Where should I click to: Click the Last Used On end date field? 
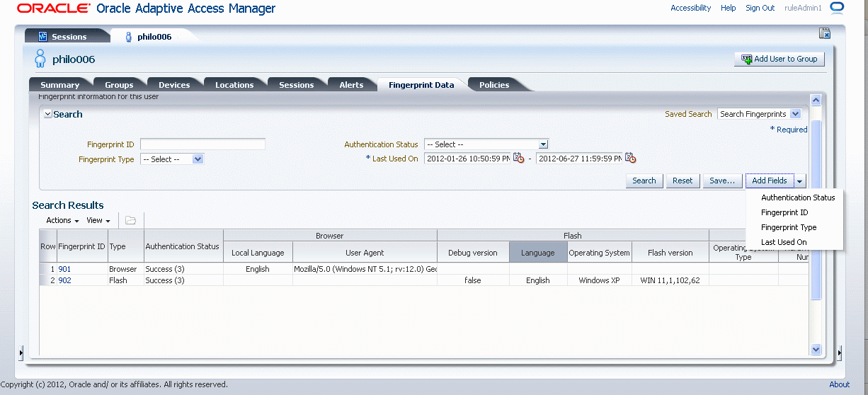coord(579,159)
